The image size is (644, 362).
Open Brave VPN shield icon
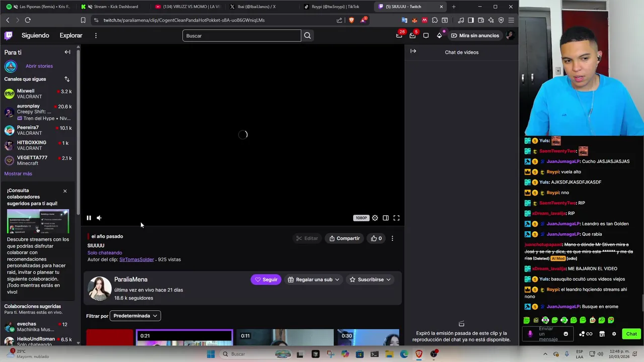pos(501,20)
